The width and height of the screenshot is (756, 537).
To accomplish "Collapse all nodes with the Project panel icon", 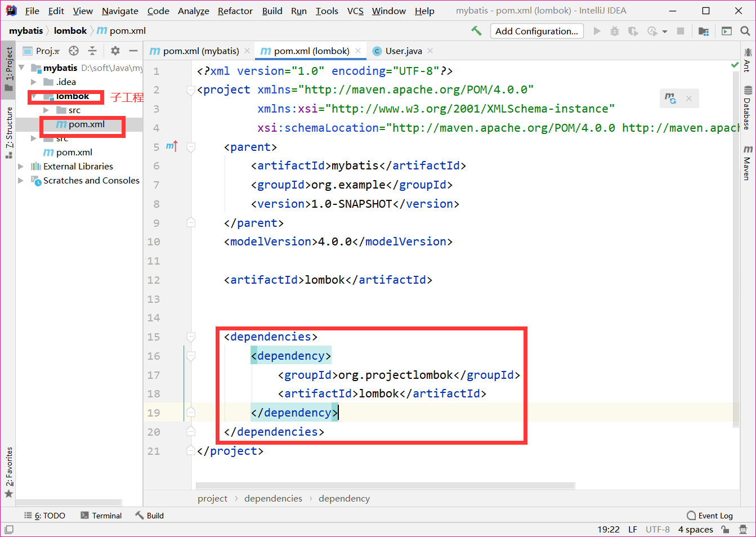I will 92,50.
